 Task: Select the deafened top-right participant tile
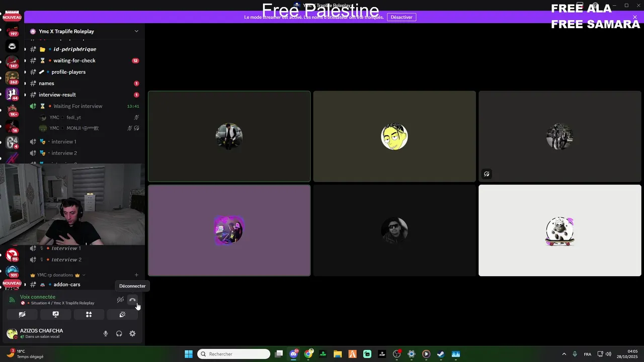560,136
